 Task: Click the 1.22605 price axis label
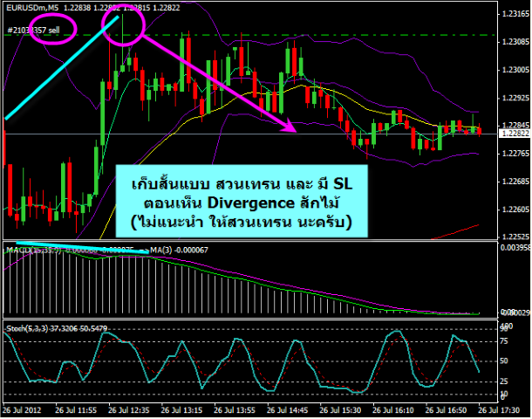pyautogui.click(x=515, y=209)
